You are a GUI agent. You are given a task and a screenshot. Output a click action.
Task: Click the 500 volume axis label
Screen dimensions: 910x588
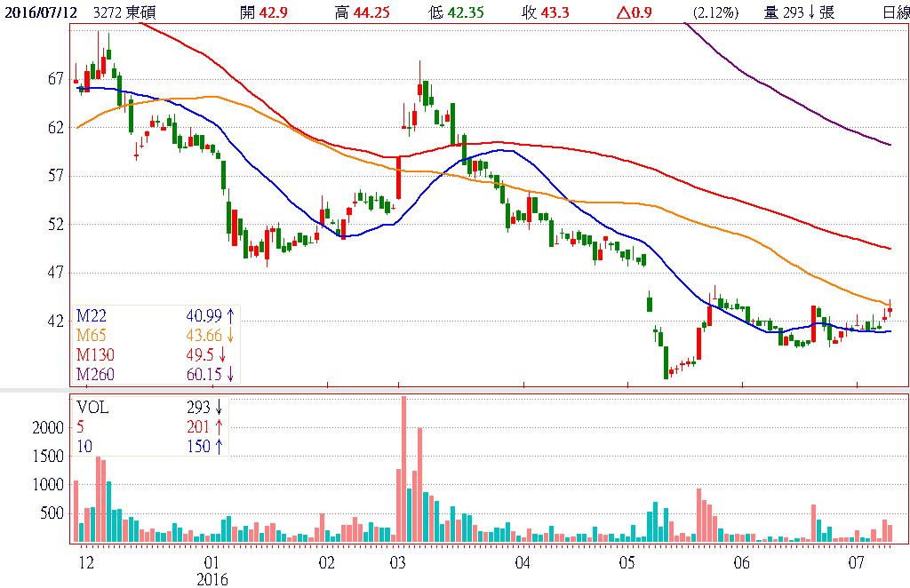pyautogui.click(x=52, y=513)
